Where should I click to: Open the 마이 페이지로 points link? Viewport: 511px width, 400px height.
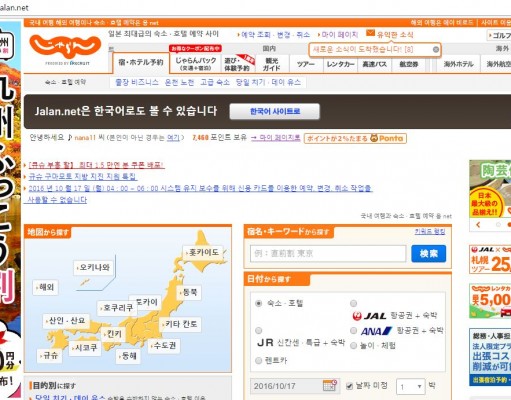275,137
